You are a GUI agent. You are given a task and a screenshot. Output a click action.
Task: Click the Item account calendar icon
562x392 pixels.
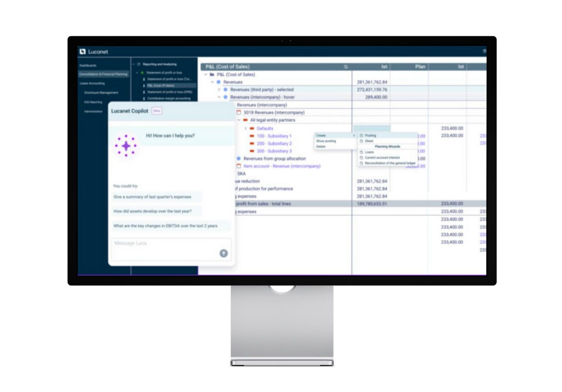[239, 166]
